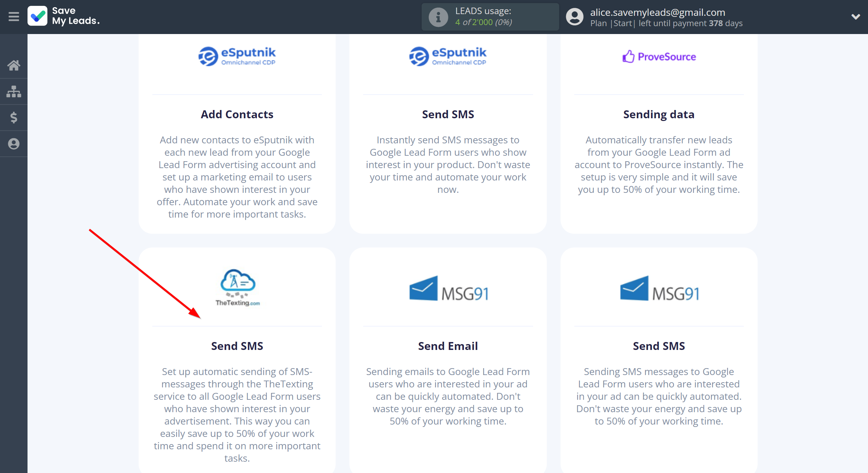Click alice.savemyleads@gmail.com account email
The height and width of the screenshot is (473, 868).
pos(658,12)
